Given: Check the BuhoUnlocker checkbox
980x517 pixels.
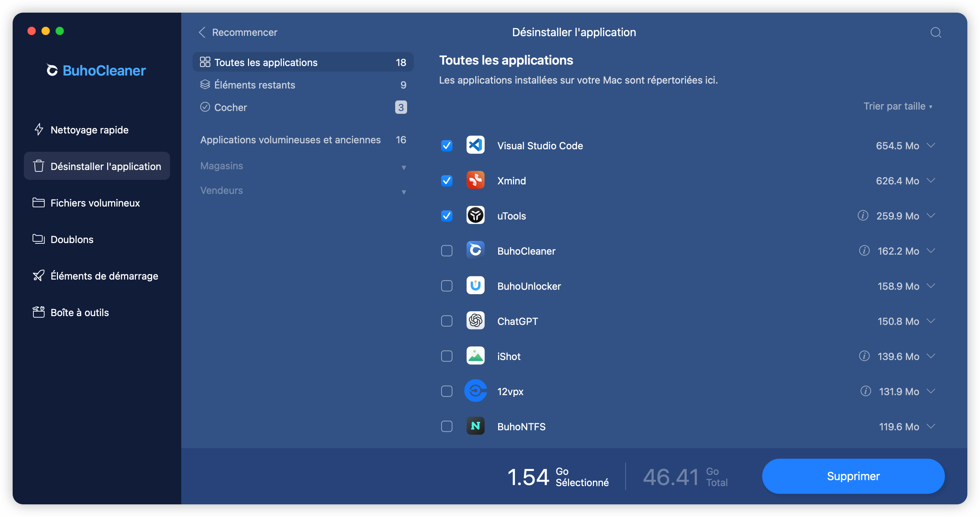Looking at the screenshot, I should [447, 286].
